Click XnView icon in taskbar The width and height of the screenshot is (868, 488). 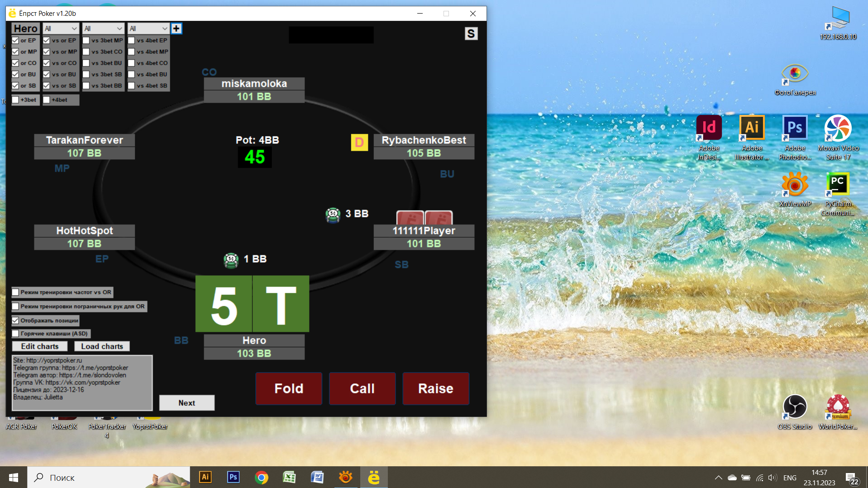coord(345,477)
